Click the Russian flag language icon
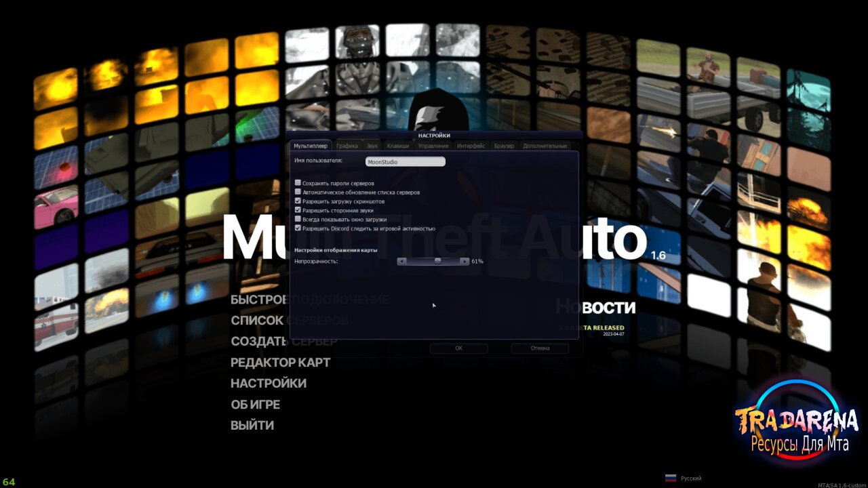The image size is (868, 488). (x=671, y=479)
